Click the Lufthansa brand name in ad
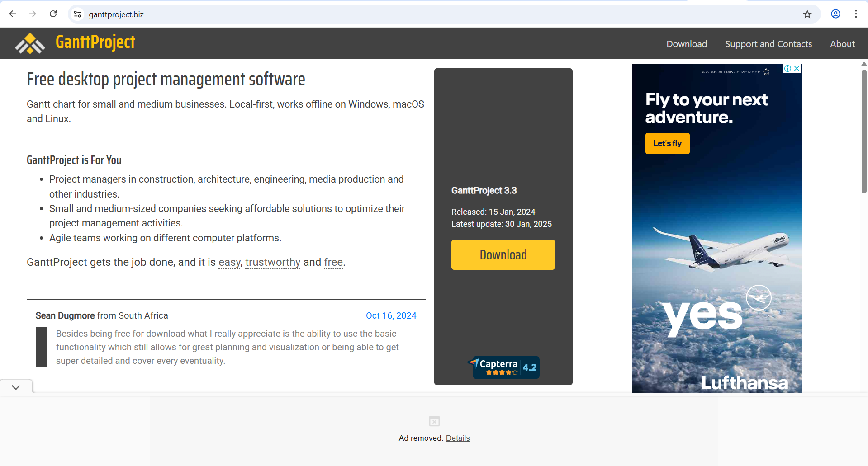 pos(745,383)
